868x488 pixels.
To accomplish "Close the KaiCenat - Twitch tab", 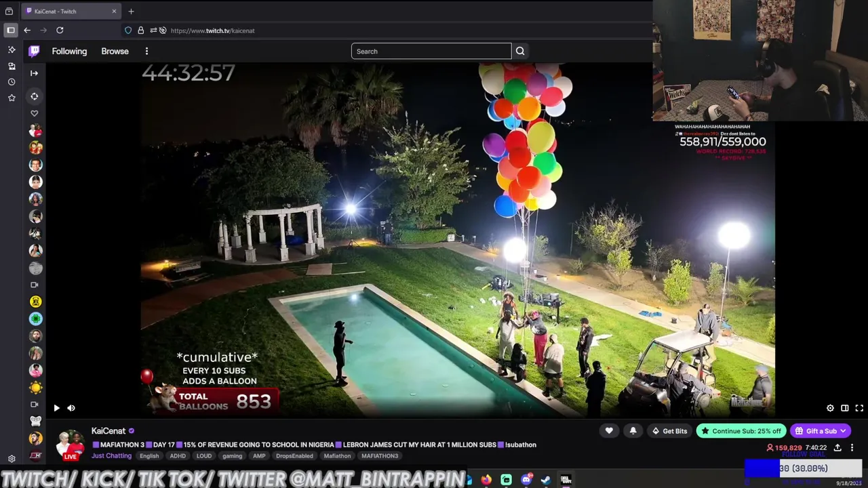I will click(x=114, y=11).
